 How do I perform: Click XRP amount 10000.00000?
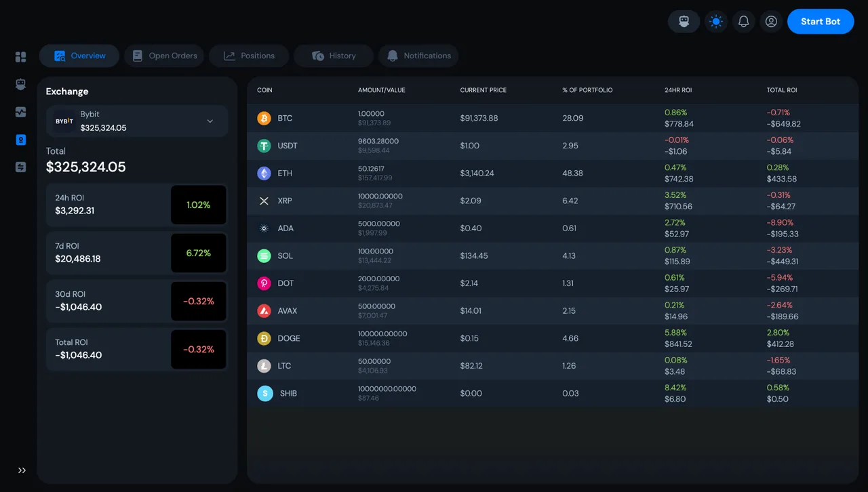(380, 196)
